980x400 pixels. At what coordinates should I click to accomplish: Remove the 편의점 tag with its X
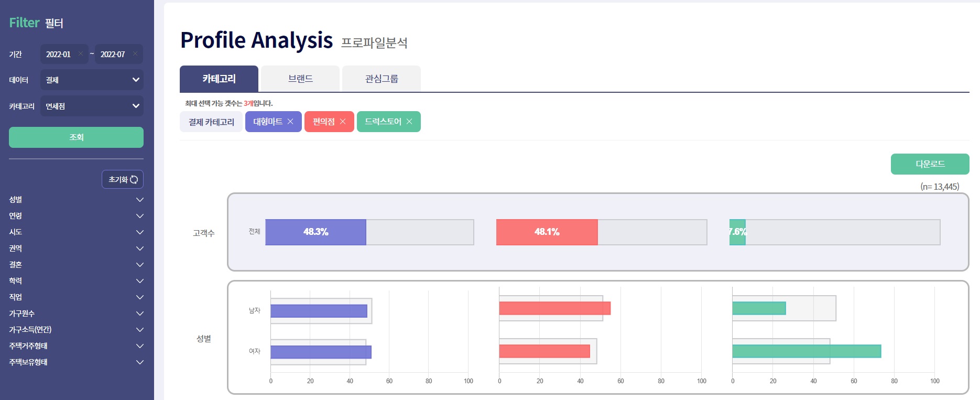(x=343, y=122)
